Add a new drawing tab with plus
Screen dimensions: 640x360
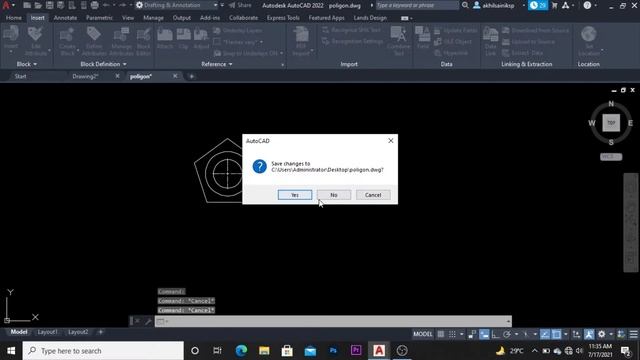coord(191,76)
